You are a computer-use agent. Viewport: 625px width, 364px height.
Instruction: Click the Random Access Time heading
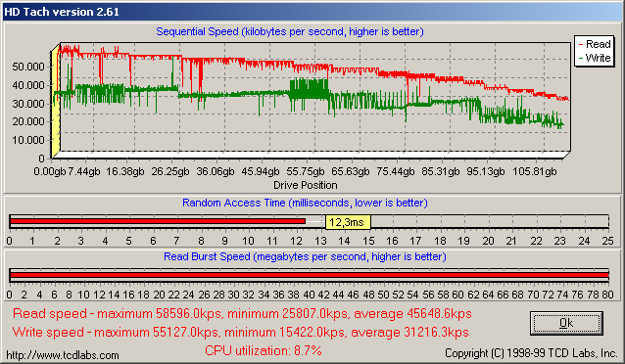click(305, 203)
